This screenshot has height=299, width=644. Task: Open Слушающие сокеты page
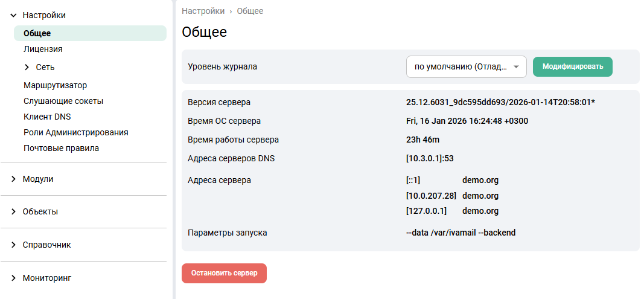(63, 101)
